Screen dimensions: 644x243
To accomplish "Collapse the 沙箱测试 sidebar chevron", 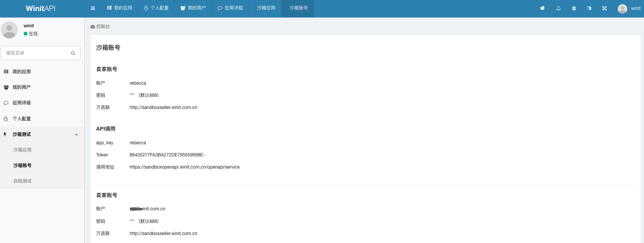I will tap(76, 135).
